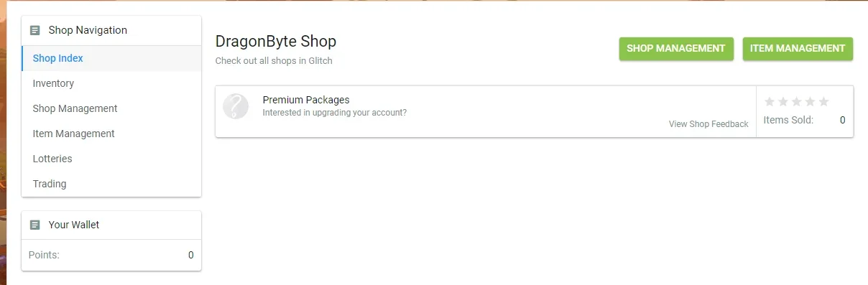Click the Your Wallet panel icon
The image size is (868, 285).
coord(35,225)
